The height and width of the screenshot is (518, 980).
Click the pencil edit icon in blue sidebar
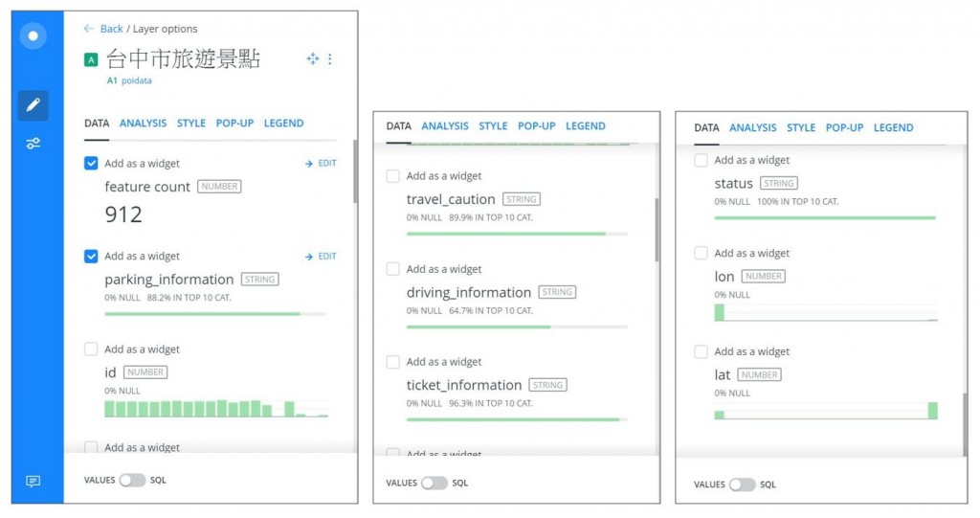point(33,104)
